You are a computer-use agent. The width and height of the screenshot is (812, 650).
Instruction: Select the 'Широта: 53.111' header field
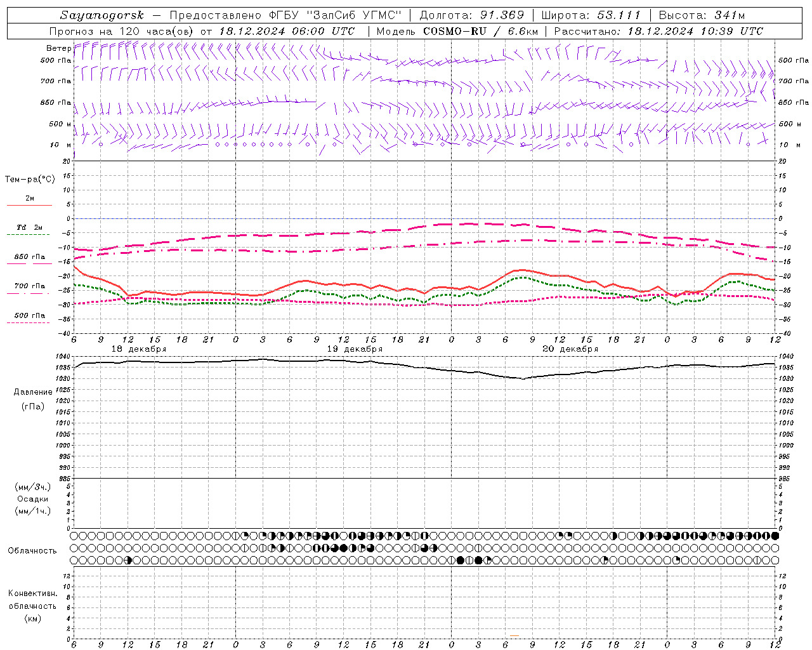(x=591, y=15)
